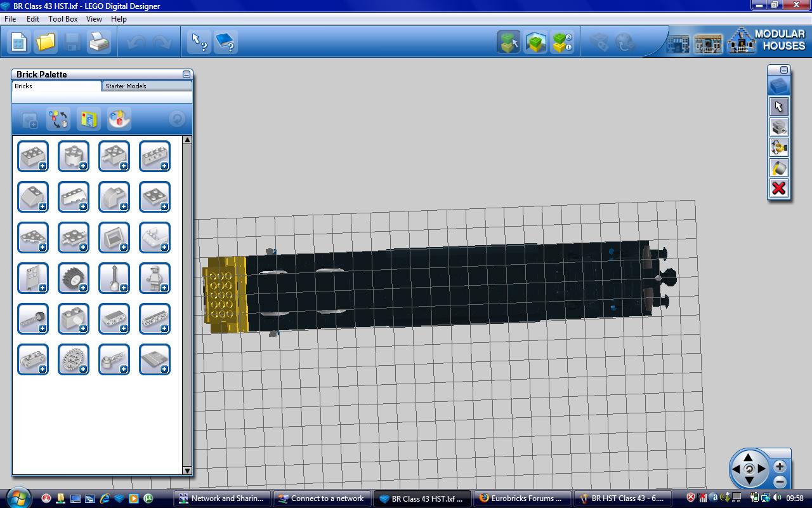Viewport: 812px width, 508px height.
Task: Click the palette color-cycle filter icon
Action: click(x=58, y=119)
